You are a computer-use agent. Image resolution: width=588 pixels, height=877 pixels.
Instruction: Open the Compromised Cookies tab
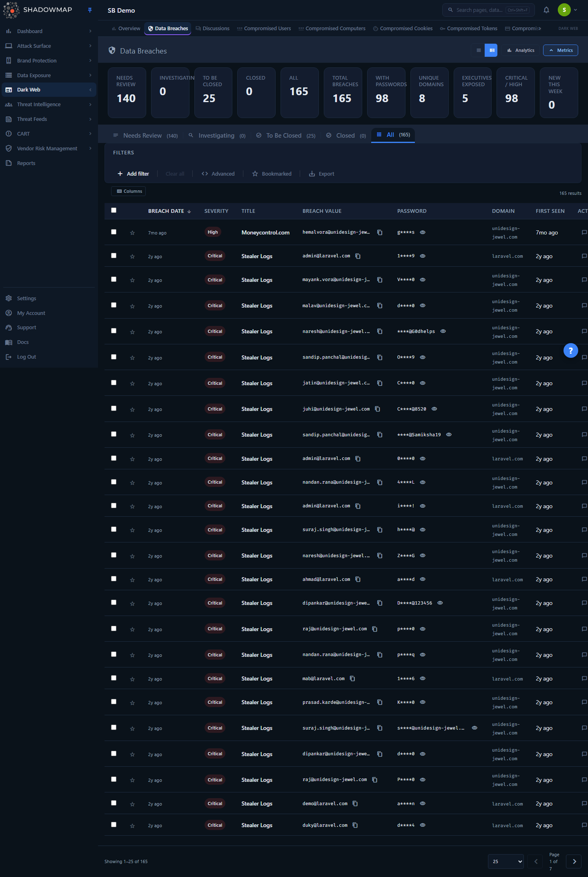coord(403,29)
